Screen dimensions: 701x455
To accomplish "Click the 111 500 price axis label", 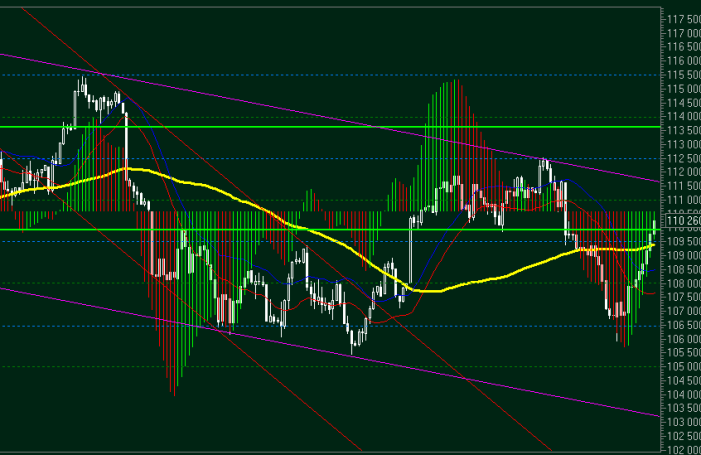I will (684, 186).
